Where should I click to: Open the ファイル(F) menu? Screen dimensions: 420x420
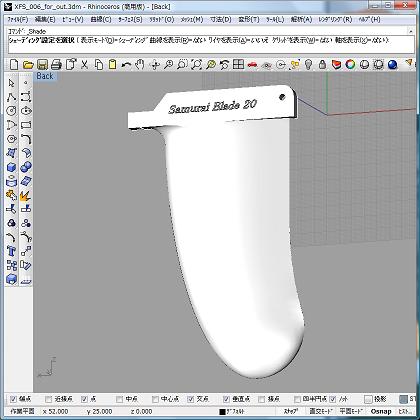click(x=17, y=20)
